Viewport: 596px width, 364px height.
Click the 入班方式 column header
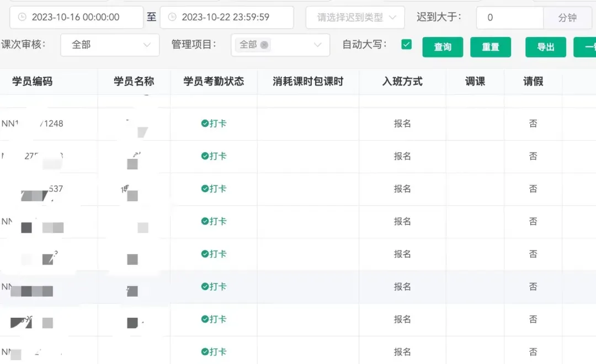coord(402,82)
